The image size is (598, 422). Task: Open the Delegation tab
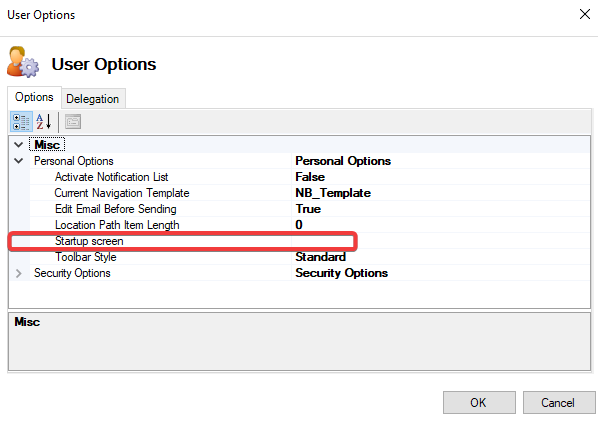pyautogui.click(x=93, y=99)
